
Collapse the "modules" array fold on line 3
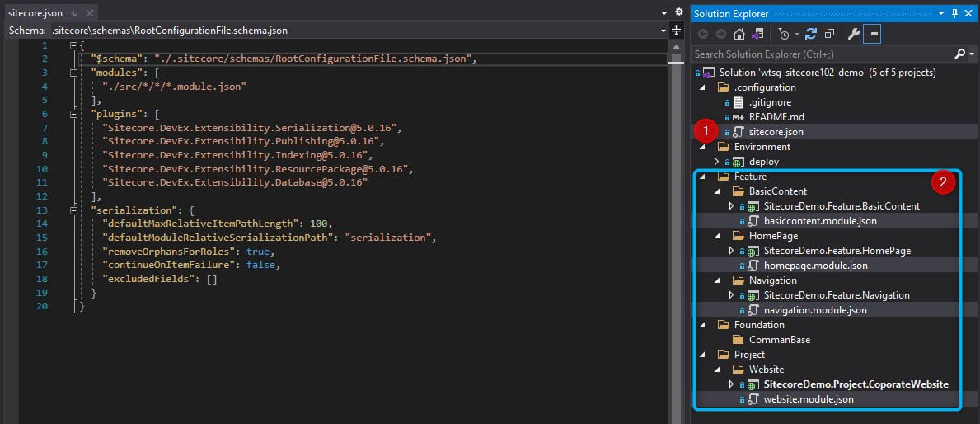click(74, 73)
